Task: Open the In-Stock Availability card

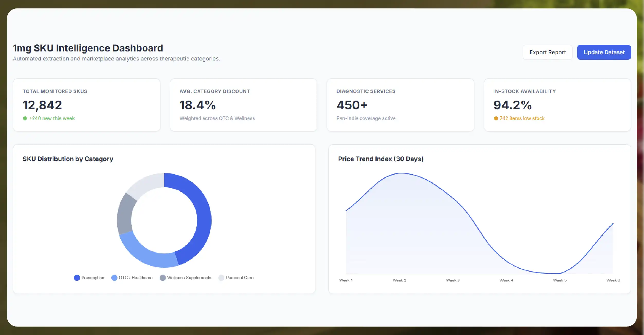Action: (557, 105)
